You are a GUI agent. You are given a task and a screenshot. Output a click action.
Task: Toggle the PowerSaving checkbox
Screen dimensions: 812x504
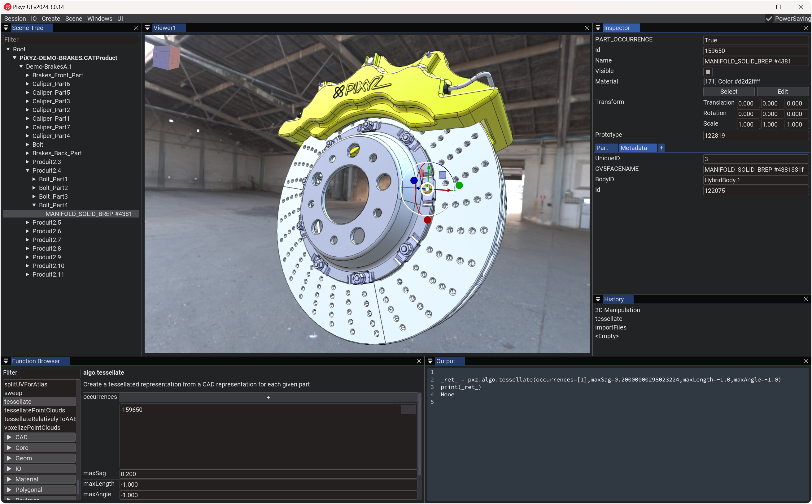(x=769, y=19)
